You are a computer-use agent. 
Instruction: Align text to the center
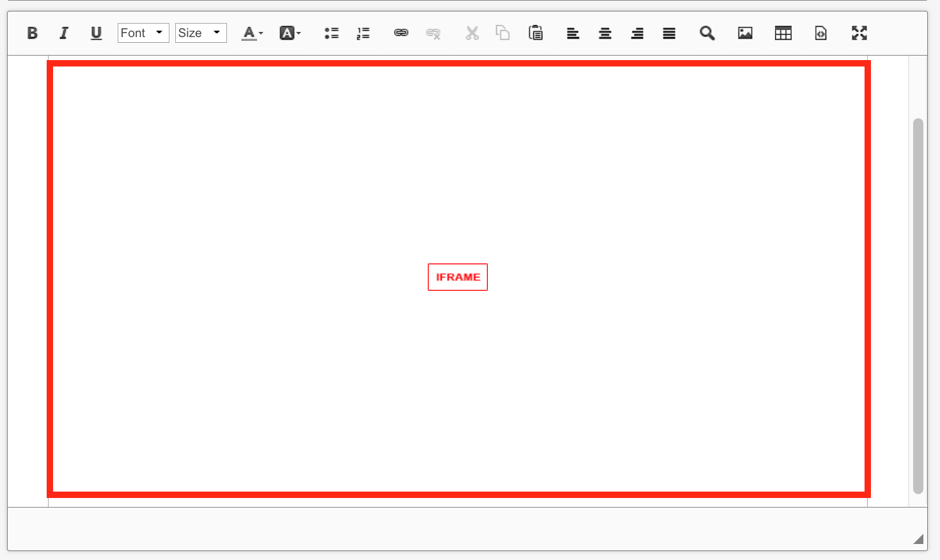(x=605, y=33)
